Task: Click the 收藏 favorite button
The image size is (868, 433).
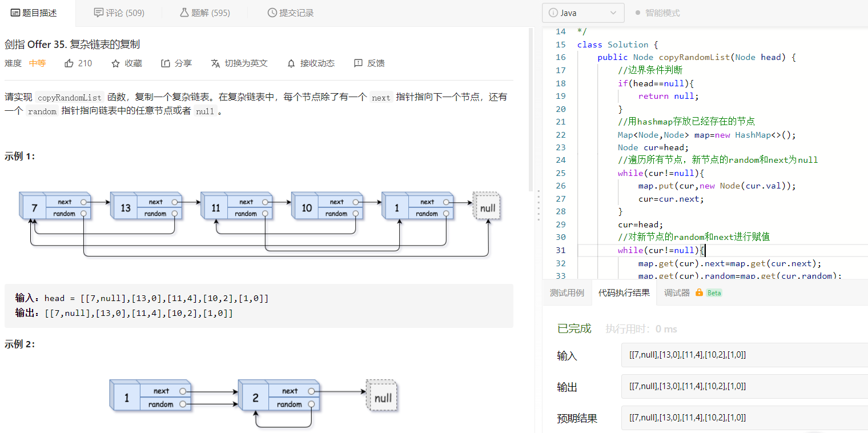Action: coord(127,63)
